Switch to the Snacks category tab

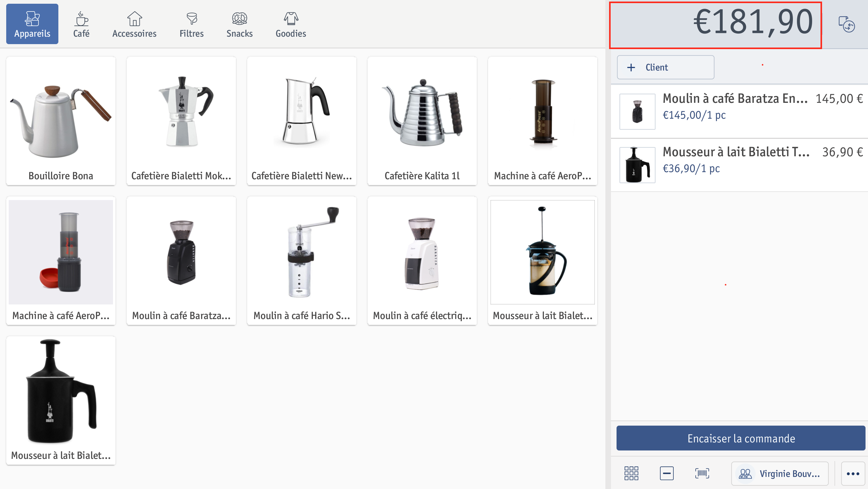(240, 24)
